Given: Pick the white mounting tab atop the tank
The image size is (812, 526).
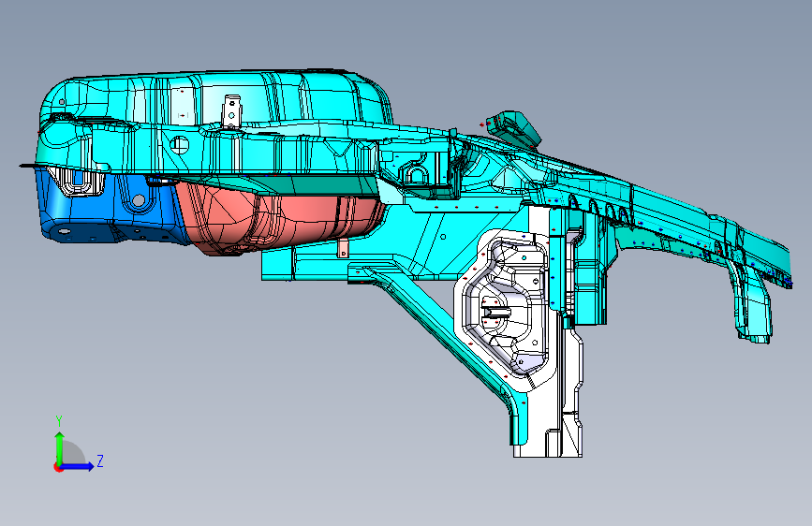Looking at the screenshot, I should tap(232, 110).
